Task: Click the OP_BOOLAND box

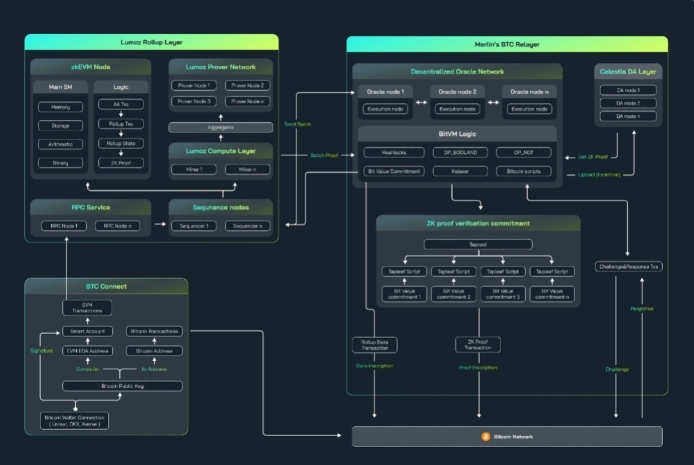Action: pos(460,153)
